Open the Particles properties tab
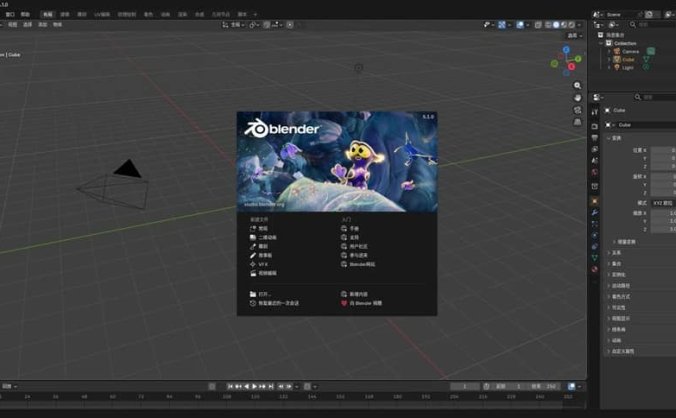The image size is (676, 418). pos(595,224)
